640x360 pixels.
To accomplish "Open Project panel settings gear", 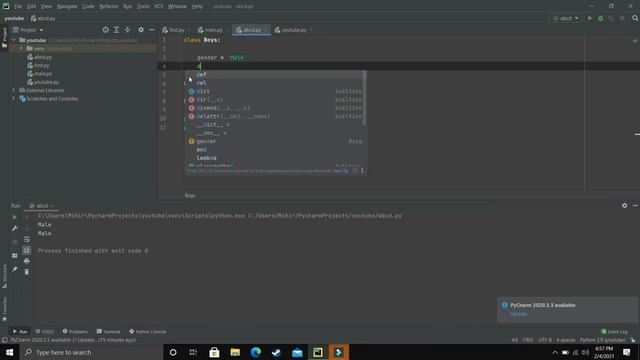I will (x=141, y=30).
